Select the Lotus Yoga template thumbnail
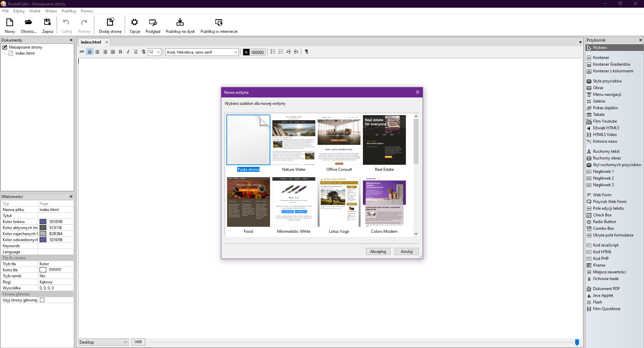Screen dimensions: 644x348 tap(339, 202)
